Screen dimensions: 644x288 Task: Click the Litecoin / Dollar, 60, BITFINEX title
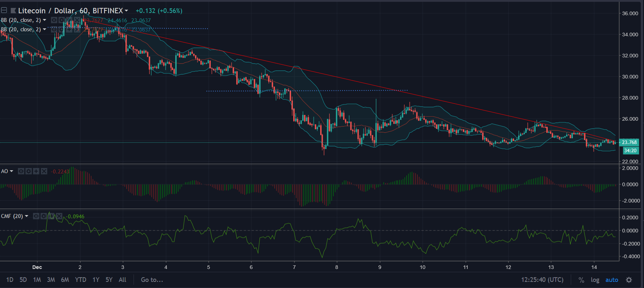tap(70, 11)
